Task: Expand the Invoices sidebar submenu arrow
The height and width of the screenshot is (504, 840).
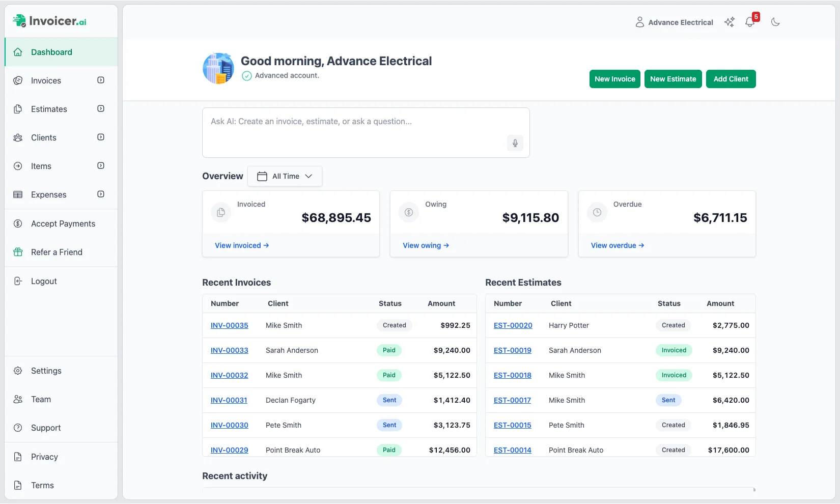Action: (x=101, y=80)
